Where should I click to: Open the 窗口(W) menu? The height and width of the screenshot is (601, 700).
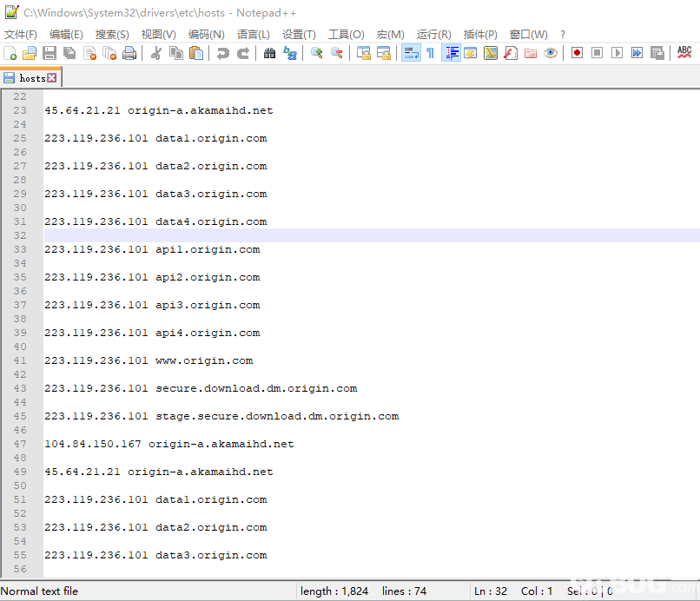[x=529, y=35]
